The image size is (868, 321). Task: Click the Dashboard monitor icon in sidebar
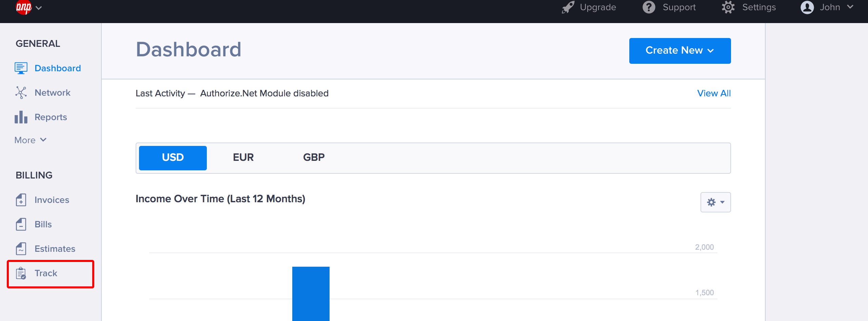point(21,68)
